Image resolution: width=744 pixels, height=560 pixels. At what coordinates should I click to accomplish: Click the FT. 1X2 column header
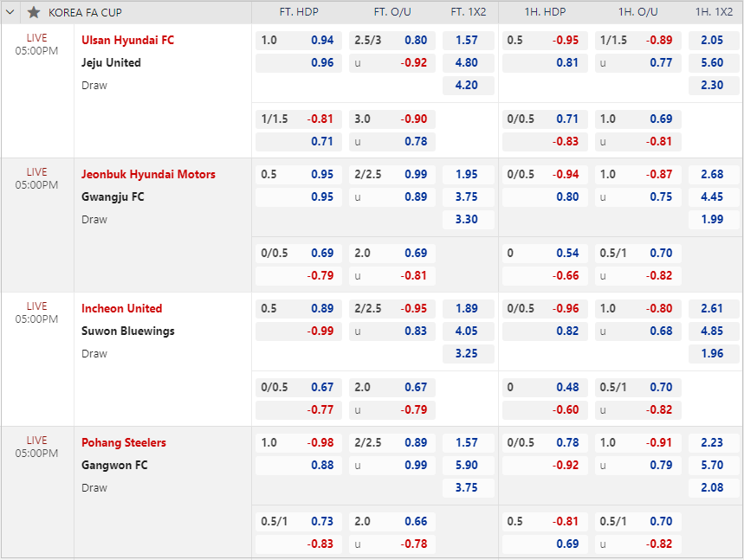[469, 12]
